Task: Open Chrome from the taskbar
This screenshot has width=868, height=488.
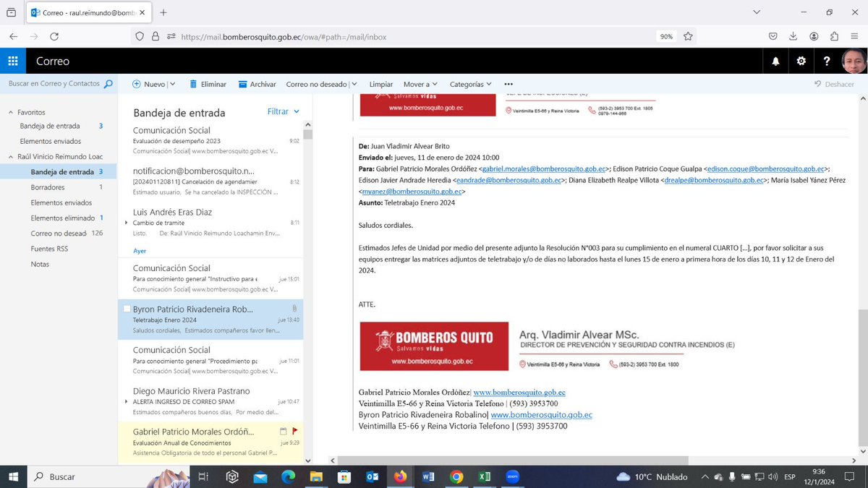Action: (x=456, y=476)
